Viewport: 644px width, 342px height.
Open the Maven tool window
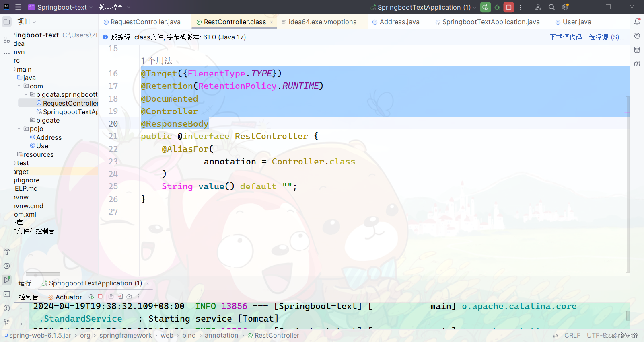click(637, 63)
